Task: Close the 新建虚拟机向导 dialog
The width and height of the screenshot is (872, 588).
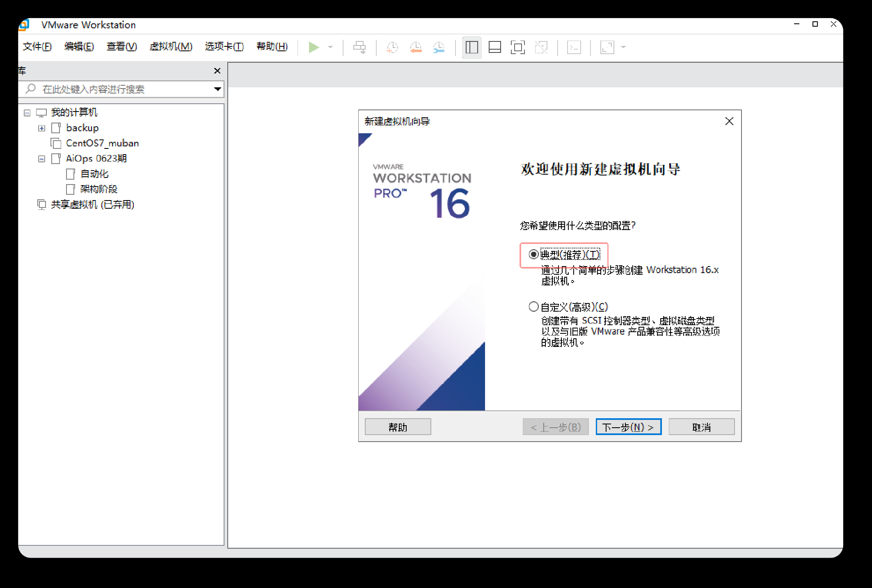Action: pos(729,121)
